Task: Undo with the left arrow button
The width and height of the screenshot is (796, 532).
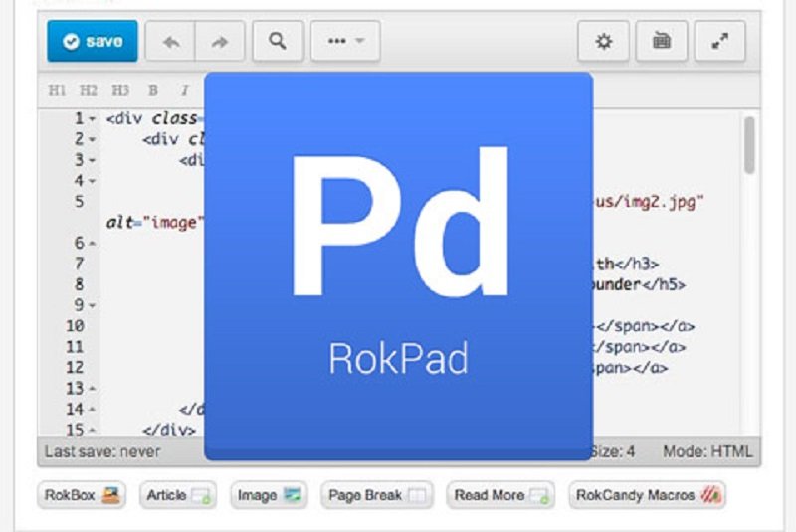Action: (x=170, y=42)
